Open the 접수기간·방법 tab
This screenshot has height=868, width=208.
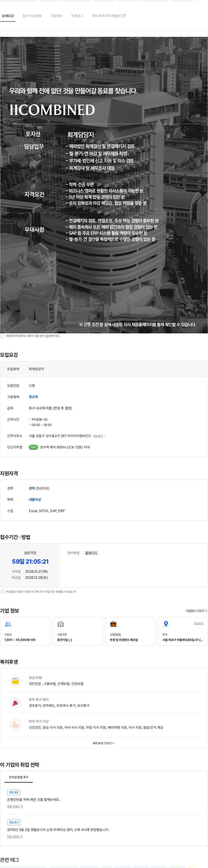(32, 16)
